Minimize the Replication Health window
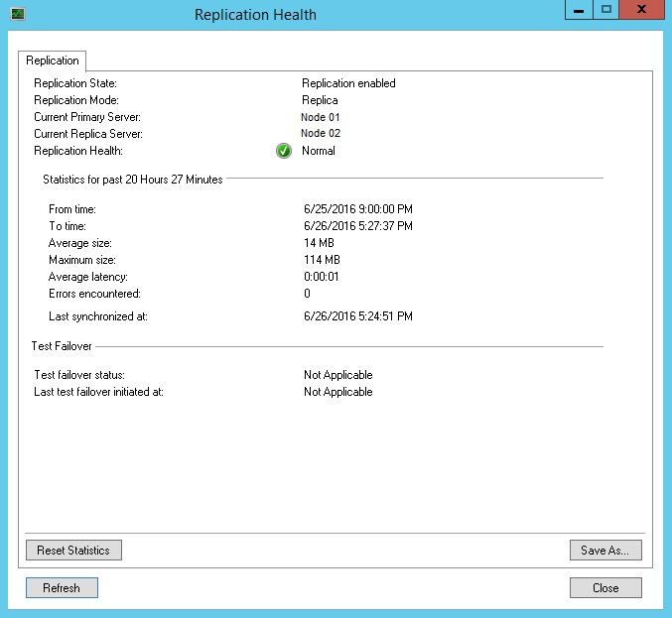This screenshot has height=618, width=672. coord(579,9)
